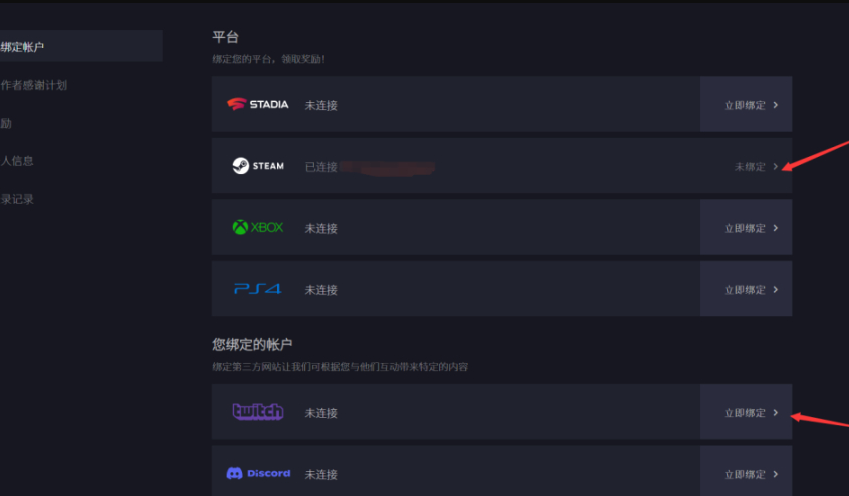Click chevron arrow in Twitch bind button

tap(776, 413)
